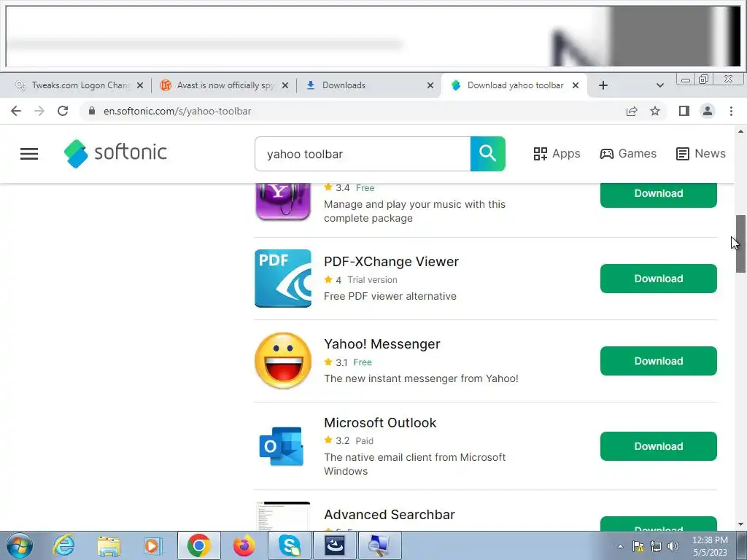Show hidden system tray icons
The width and height of the screenshot is (747, 560).
[620, 546]
